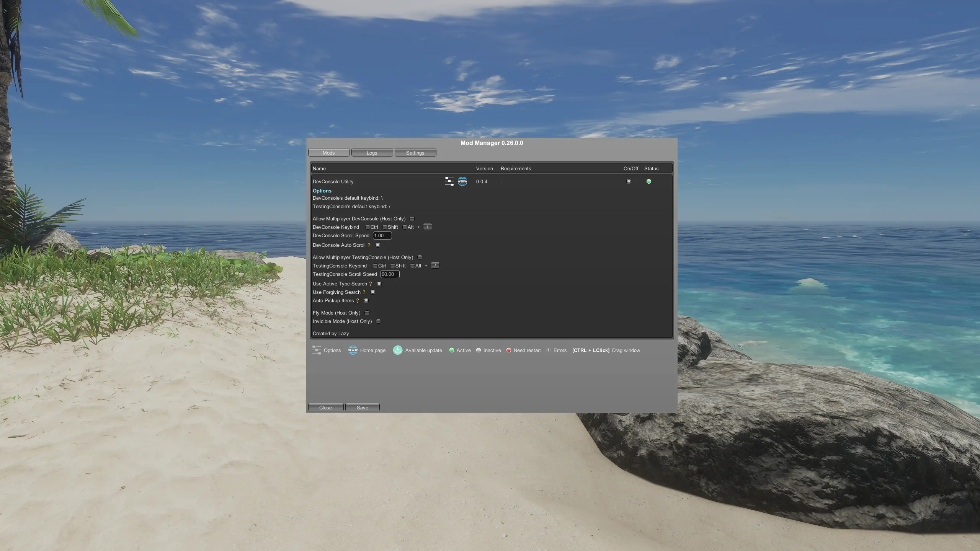Click the DevConsole's default keybind line
Image resolution: width=980 pixels, height=551 pixels.
(x=348, y=198)
